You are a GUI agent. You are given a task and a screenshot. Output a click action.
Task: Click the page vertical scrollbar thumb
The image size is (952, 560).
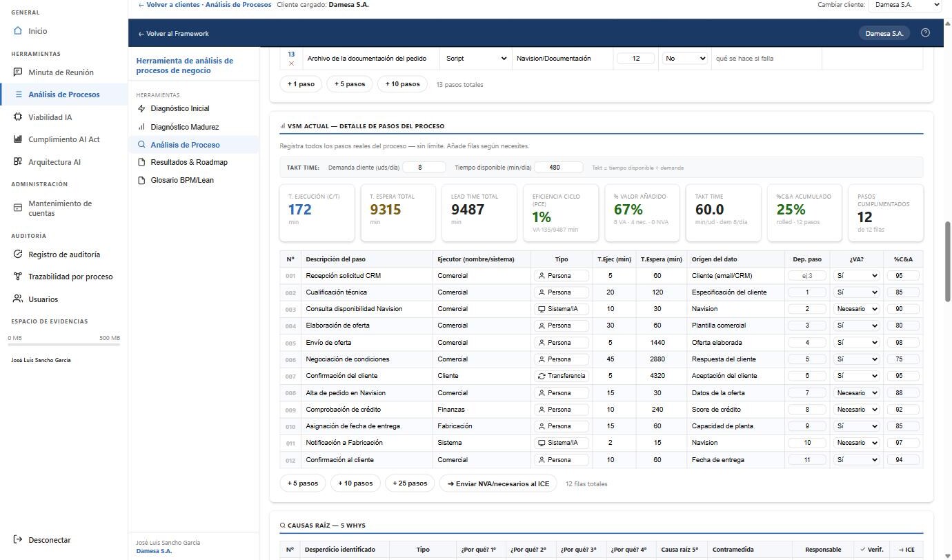click(947, 262)
